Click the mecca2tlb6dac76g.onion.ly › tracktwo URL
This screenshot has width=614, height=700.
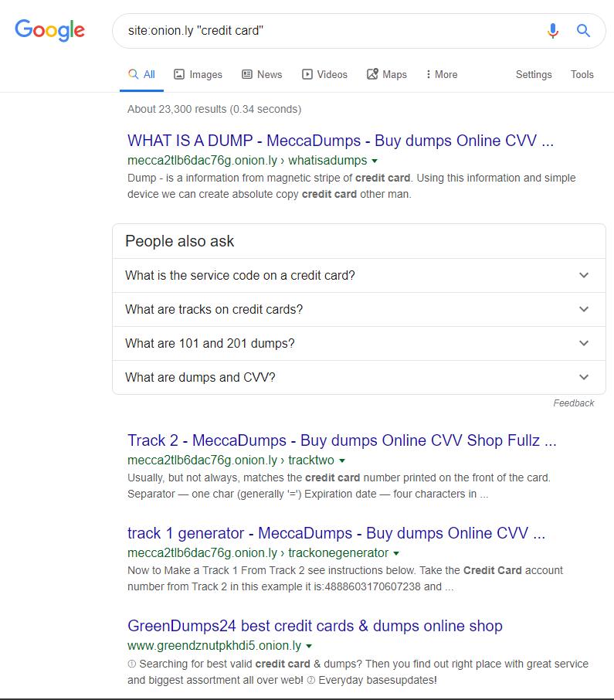(231, 460)
